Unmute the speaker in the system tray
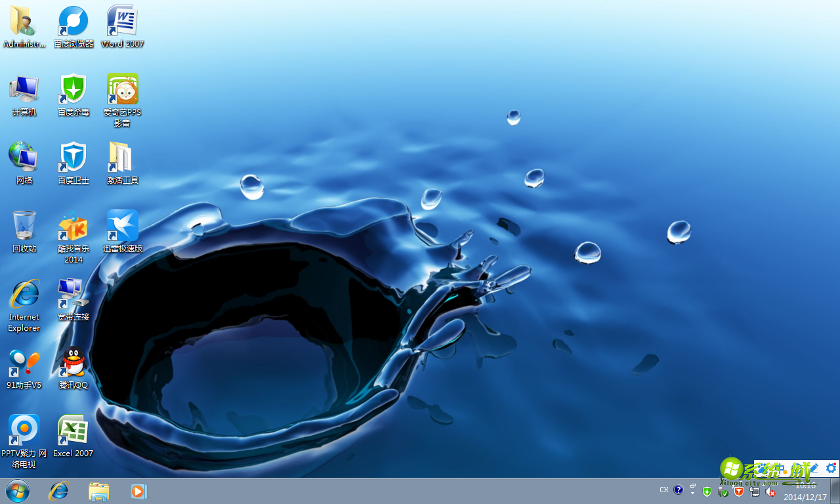Image resolution: width=840 pixels, height=504 pixels. (770, 491)
